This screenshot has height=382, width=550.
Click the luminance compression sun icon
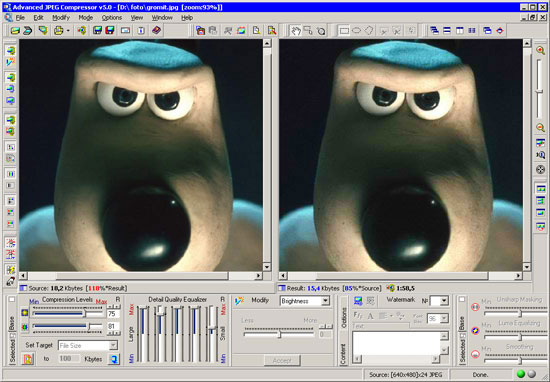(25, 312)
